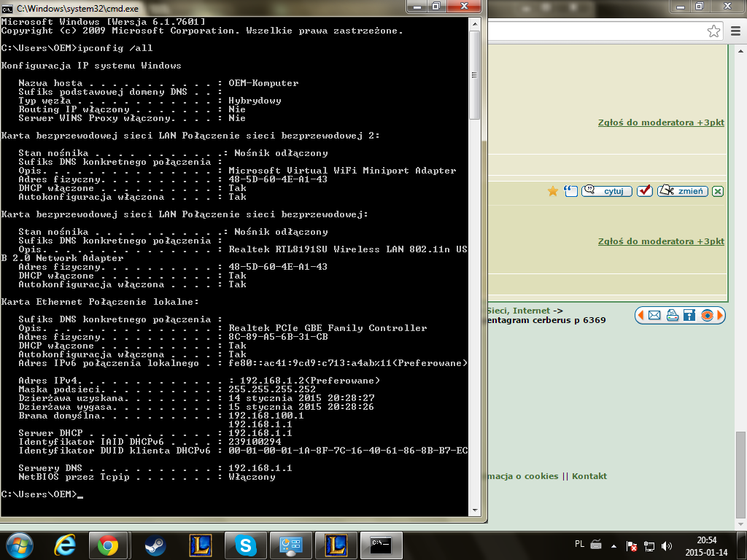Image resolution: width=747 pixels, height=560 pixels.
Task: Open the Windows Start orb
Action: (19, 545)
